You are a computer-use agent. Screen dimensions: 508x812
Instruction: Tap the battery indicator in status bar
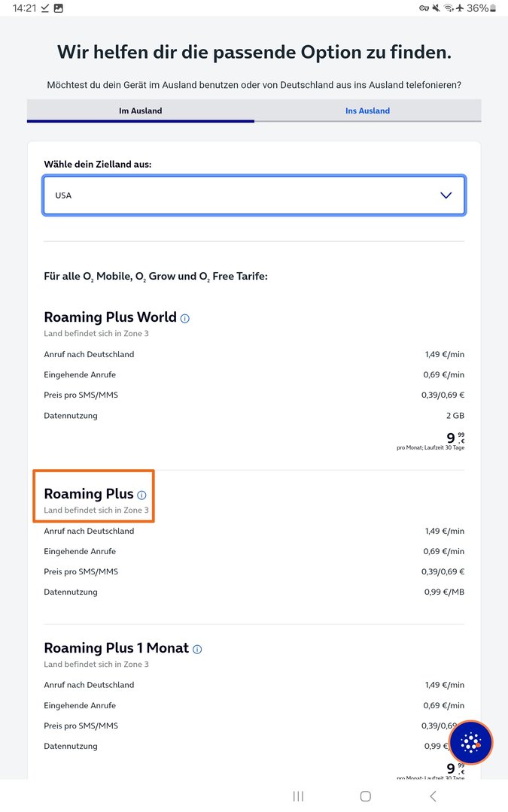(494, 8)
